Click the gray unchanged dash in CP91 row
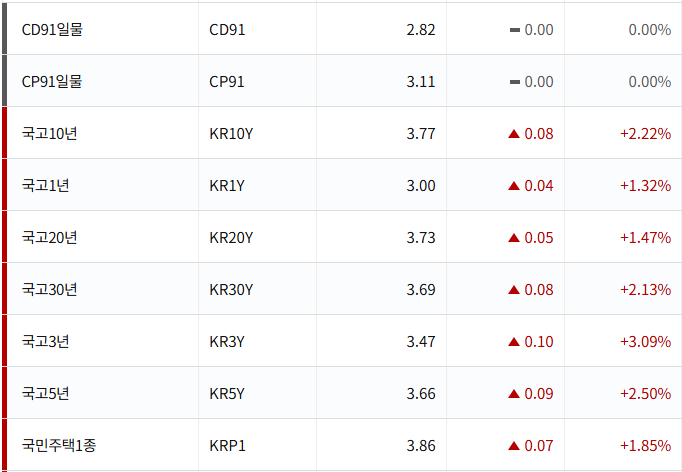The height and width of the screenshot is (472, 682). [515, 82]
